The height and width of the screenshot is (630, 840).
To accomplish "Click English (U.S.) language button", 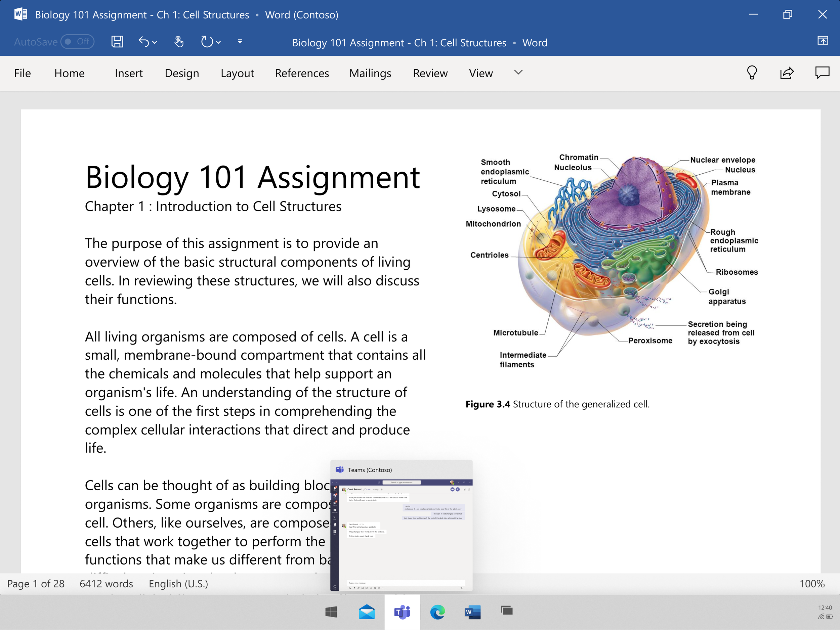I will (x=178, y=584).
